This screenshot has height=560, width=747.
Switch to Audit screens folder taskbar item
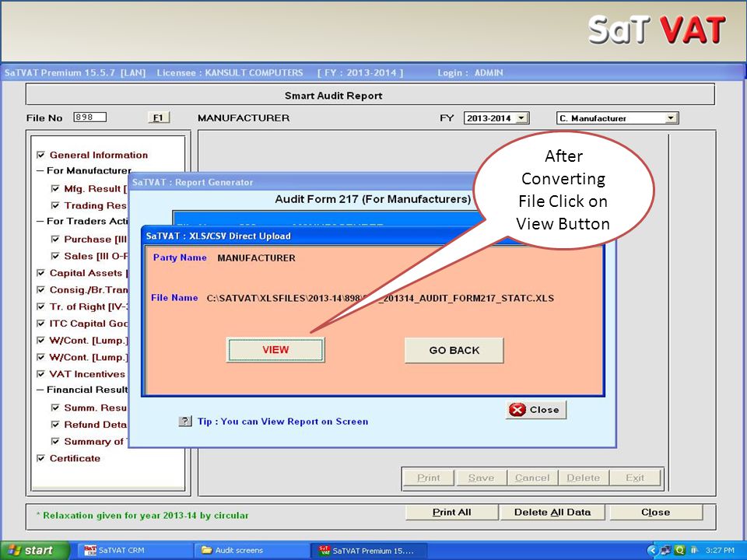251,551
